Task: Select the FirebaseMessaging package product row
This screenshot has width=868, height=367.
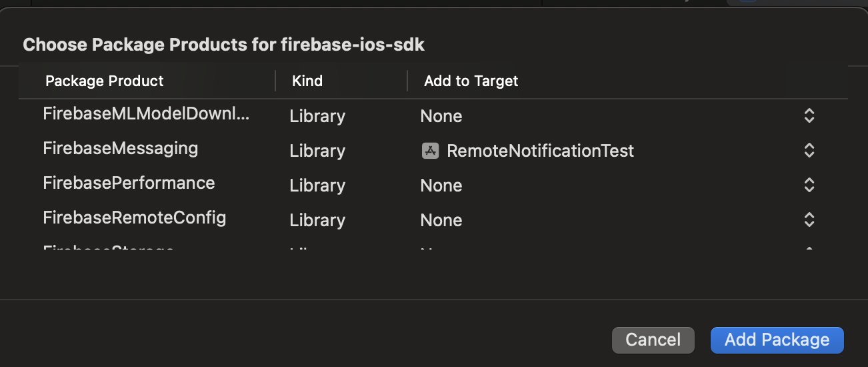Action: [120, 148]
